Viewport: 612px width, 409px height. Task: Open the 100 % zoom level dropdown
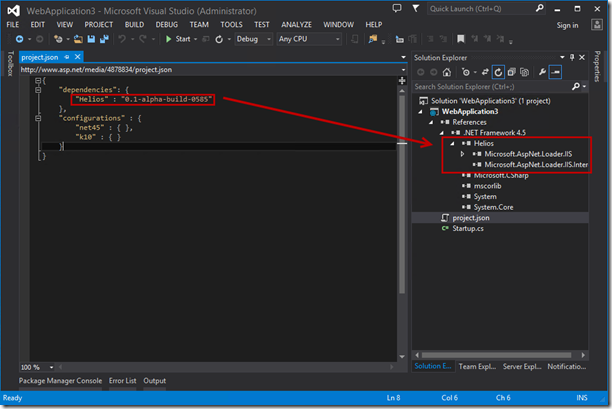(x=52, y=367)
